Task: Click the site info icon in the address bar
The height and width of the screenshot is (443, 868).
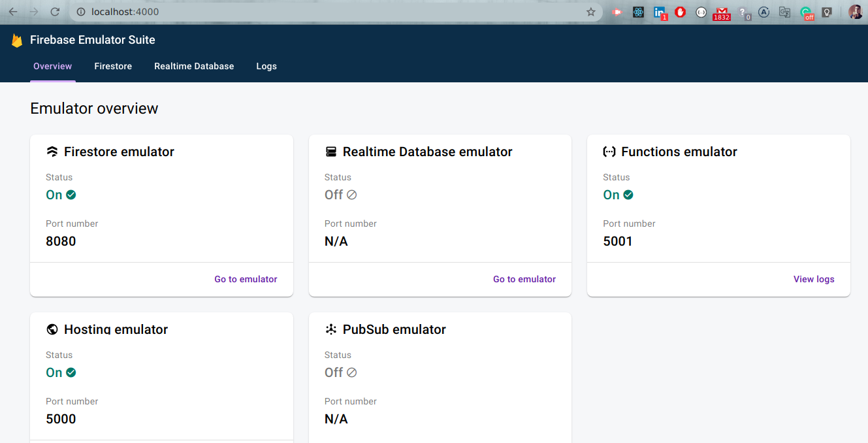Action: coord(81,12)
